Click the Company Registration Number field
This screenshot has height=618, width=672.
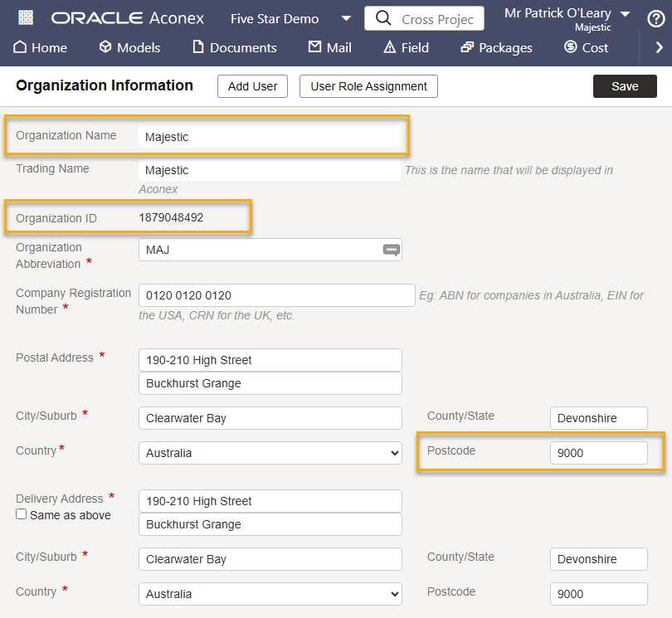(x=276, y=295)
